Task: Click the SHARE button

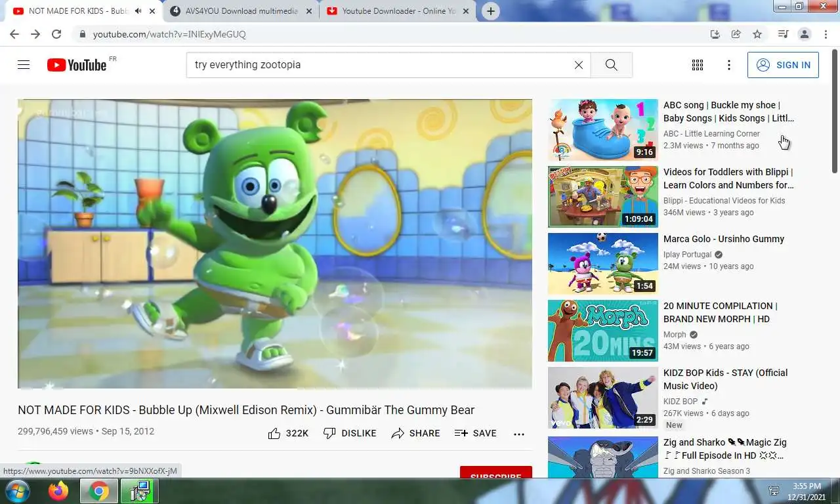Action: point(415,433)
